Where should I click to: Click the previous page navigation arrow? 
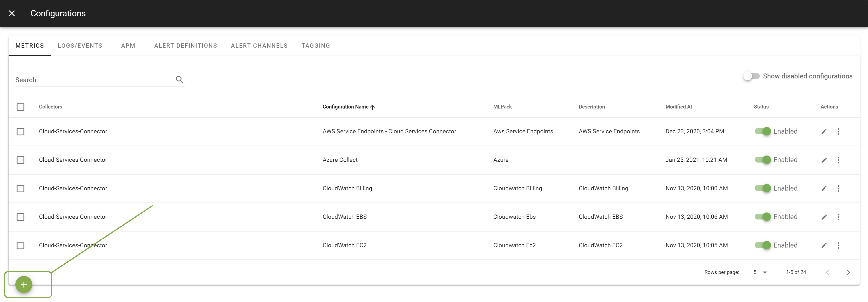pos(828,272)
